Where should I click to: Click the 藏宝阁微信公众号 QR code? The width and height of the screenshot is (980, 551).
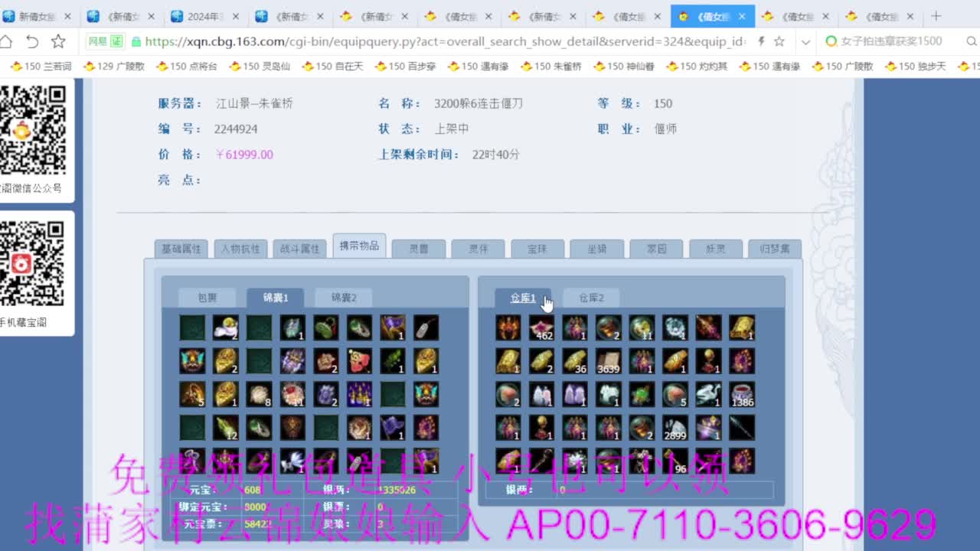31,130
